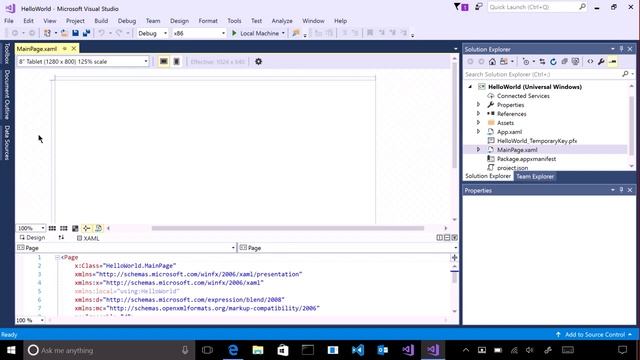Switch to the XAML view tab
640x360 pixels.
tap(88, 238)
